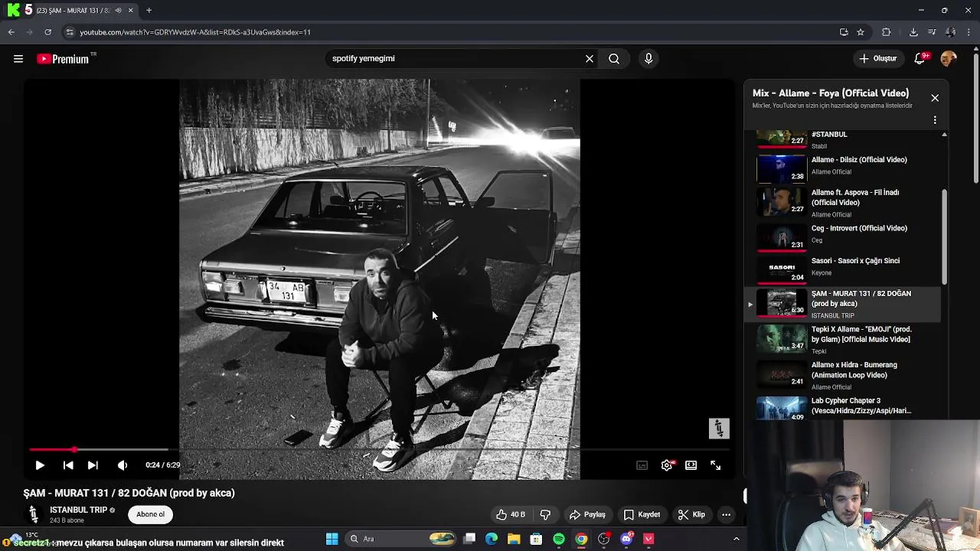
Task: Mute tab audio via speaker icon
Action: click(118, 10)
